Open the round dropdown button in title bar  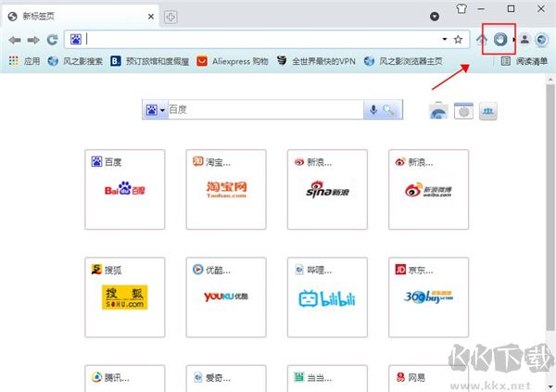(x=434, y=17)
